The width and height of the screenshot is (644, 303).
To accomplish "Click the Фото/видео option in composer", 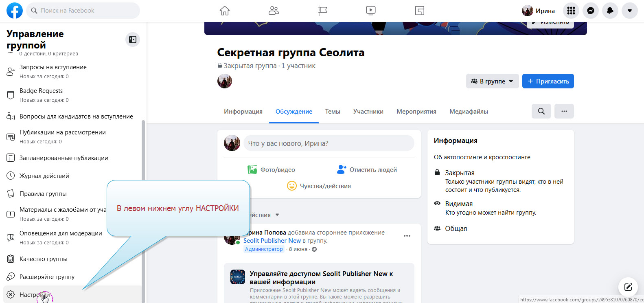I will coord(272,170).
